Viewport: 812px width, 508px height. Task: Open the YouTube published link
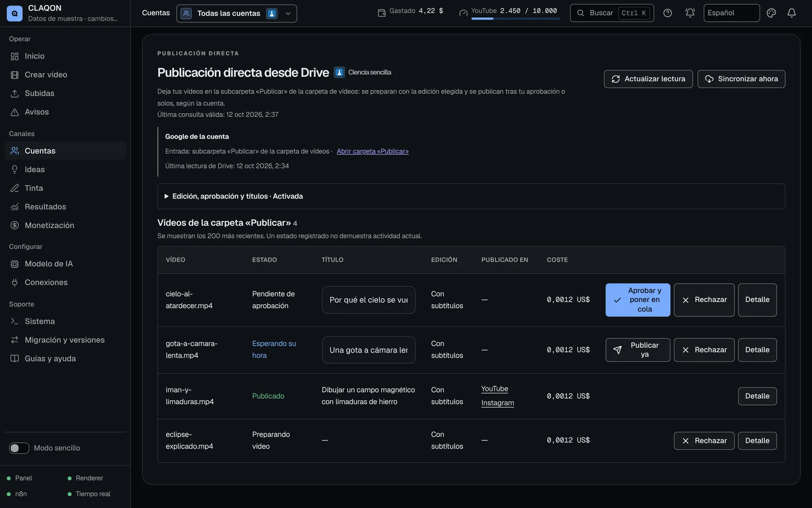coord(494,389)
